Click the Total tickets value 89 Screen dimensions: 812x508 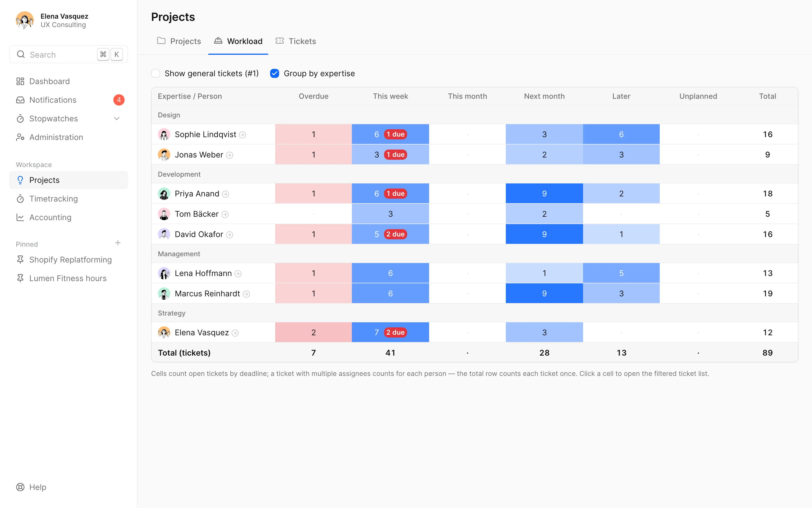(767, 353)
